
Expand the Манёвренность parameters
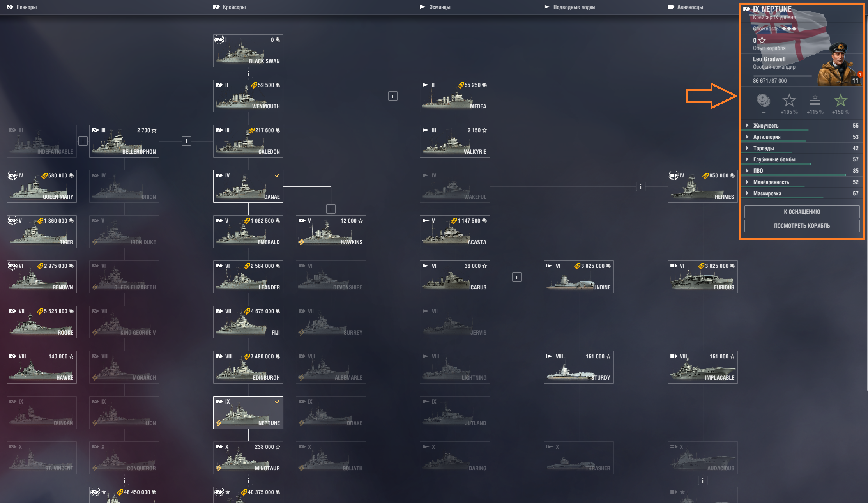(802, 182)
